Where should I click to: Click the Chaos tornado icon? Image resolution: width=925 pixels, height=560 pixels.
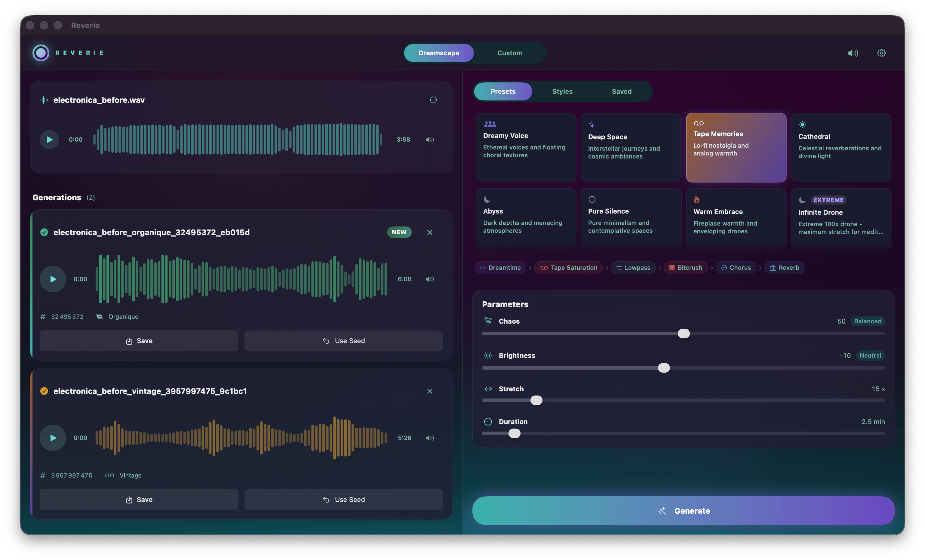[488, 321]
